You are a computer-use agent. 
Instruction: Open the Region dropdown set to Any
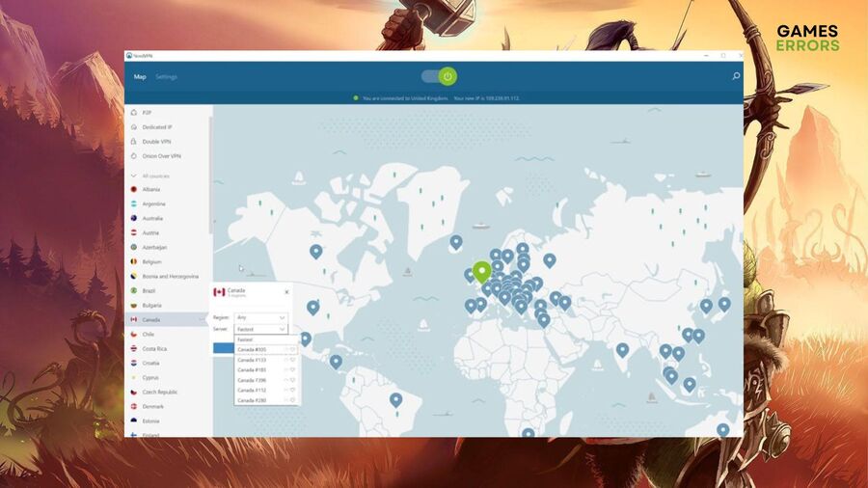pos(260,317)
